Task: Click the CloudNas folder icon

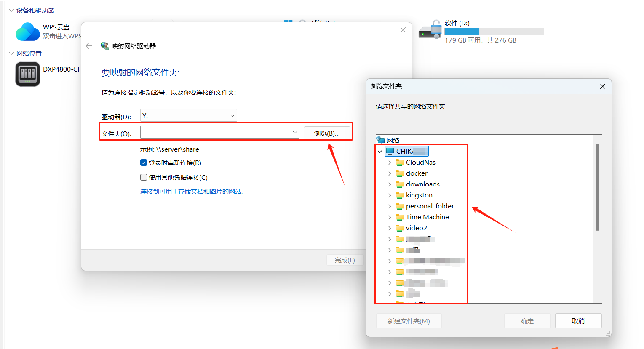Action: pyautogui.click(x=400, y=163)
